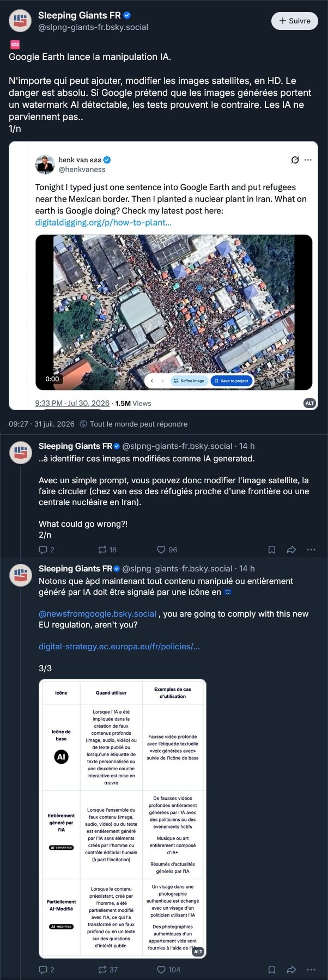
Task: Play the satellite crowd video thumbnail
Action: coord(174,312)
